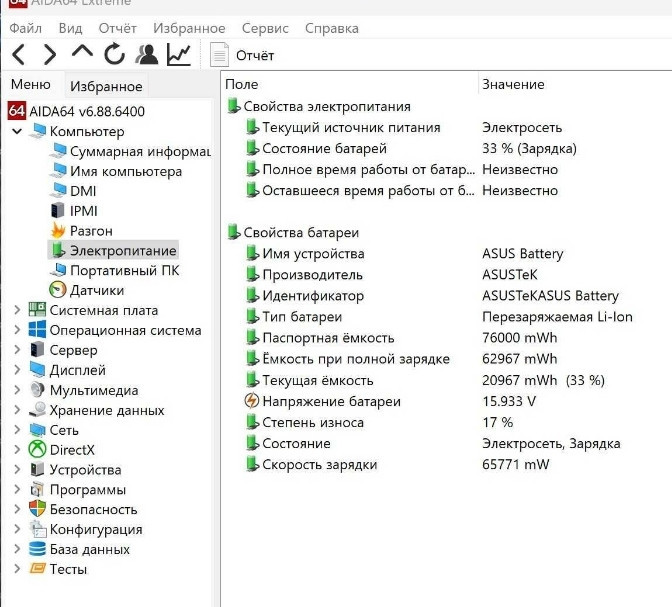Click the Программы applications icon

(37, 490)
